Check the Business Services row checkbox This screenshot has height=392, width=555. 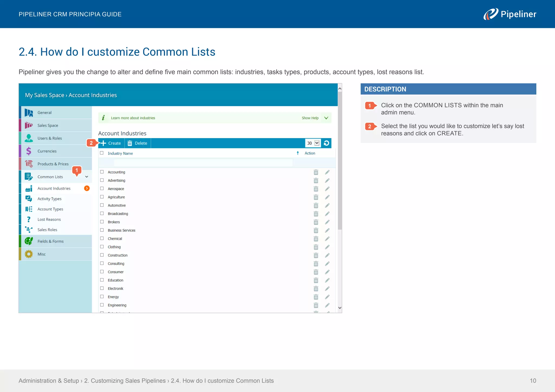[102, 230]
